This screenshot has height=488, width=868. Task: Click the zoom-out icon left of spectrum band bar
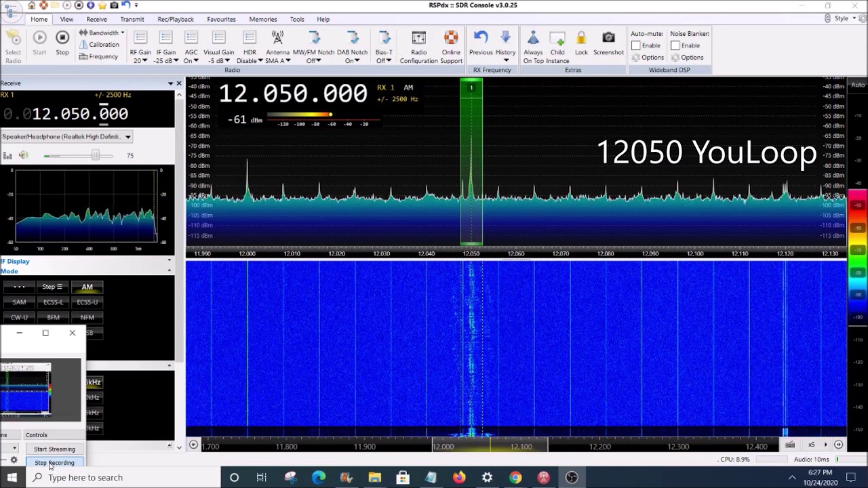pos(194,445)
